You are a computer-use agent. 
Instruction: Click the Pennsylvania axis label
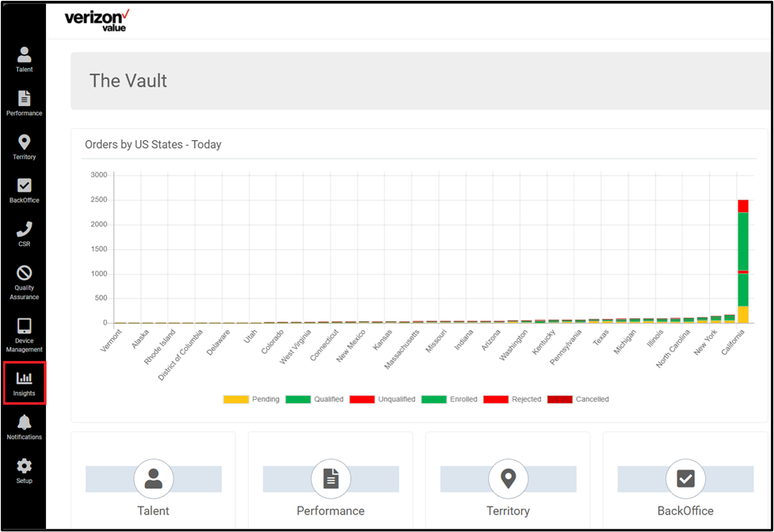566,347
